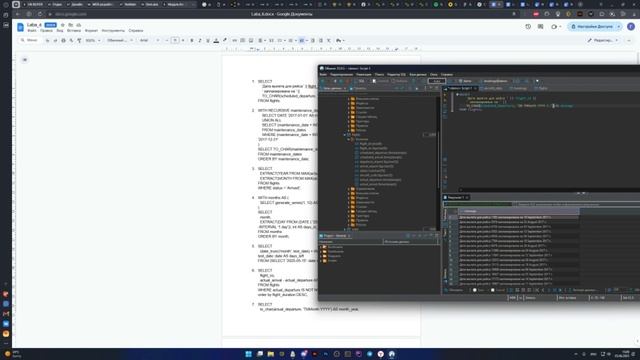Open the editing mode dropdown
Viewport: 640px width, 360px height.
tap(603, 40)
